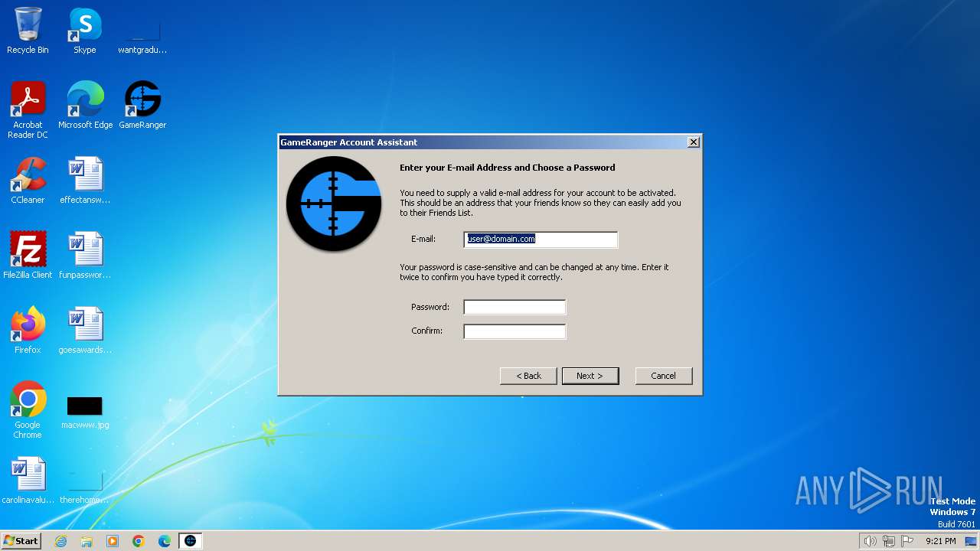Open the network tray icon

click(x=889, y=541)
